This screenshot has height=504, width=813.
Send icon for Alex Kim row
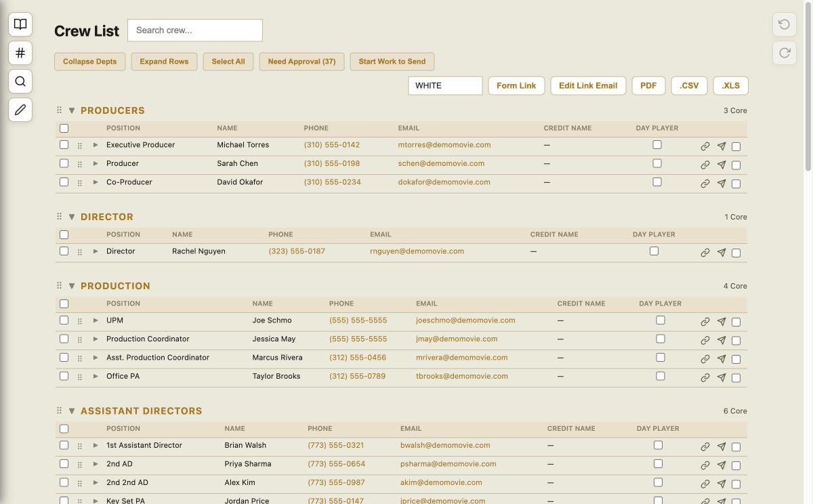click(x=722, y=484)
